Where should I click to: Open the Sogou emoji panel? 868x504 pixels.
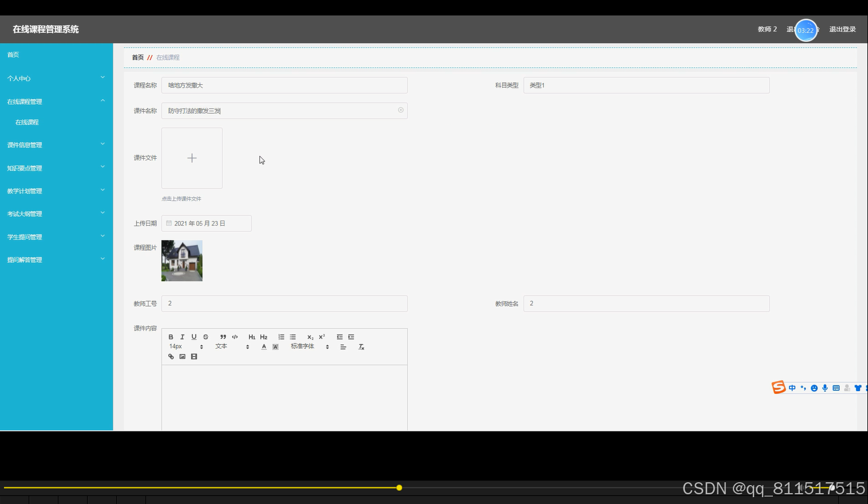point(814,388)
